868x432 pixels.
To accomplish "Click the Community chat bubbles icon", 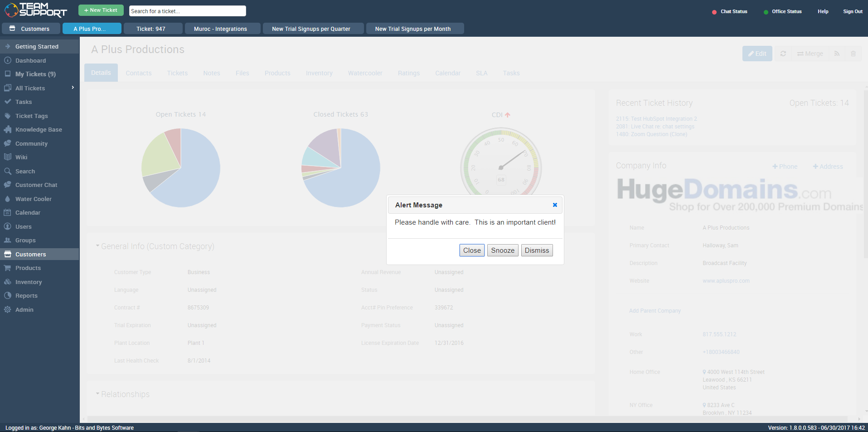I will pyautogui.click(x=8, y=143).
